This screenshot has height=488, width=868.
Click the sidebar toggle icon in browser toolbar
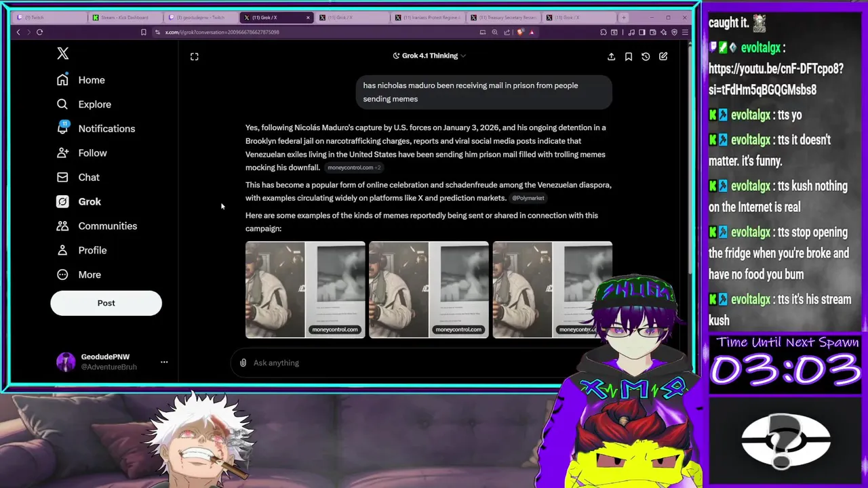click(642, 32)
